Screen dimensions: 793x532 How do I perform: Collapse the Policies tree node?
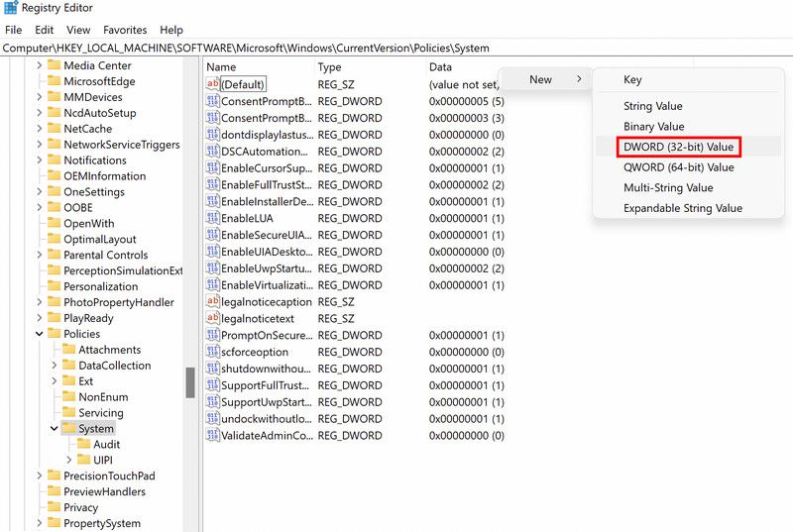(40, 334)
